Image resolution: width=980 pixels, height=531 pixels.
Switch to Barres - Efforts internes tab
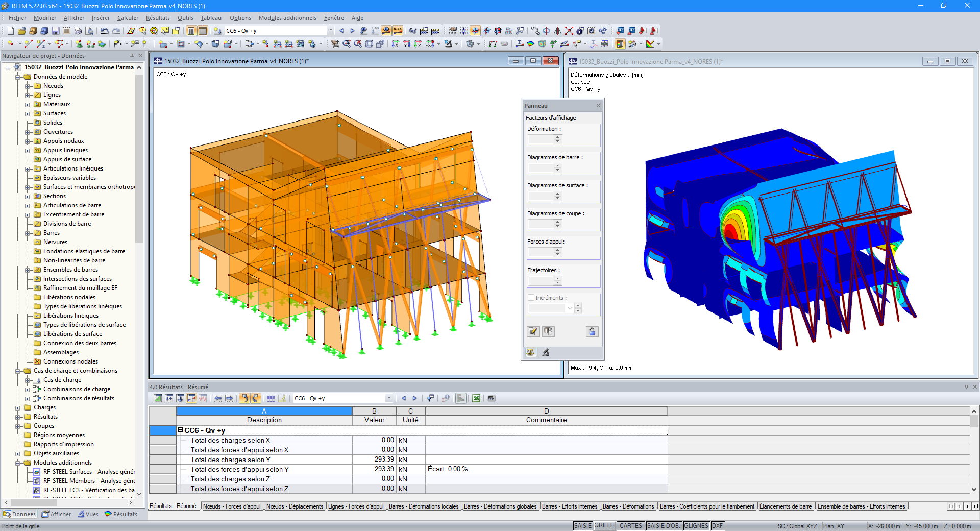570,506
